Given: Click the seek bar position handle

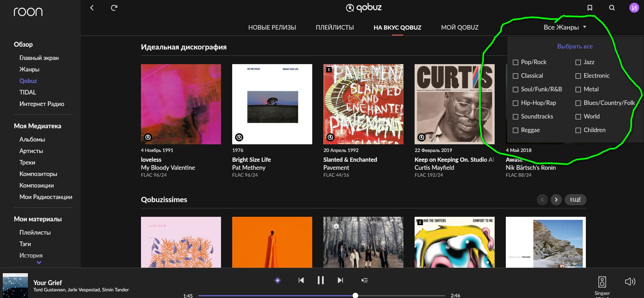Looking at the screenshot, I should (355, 296).
